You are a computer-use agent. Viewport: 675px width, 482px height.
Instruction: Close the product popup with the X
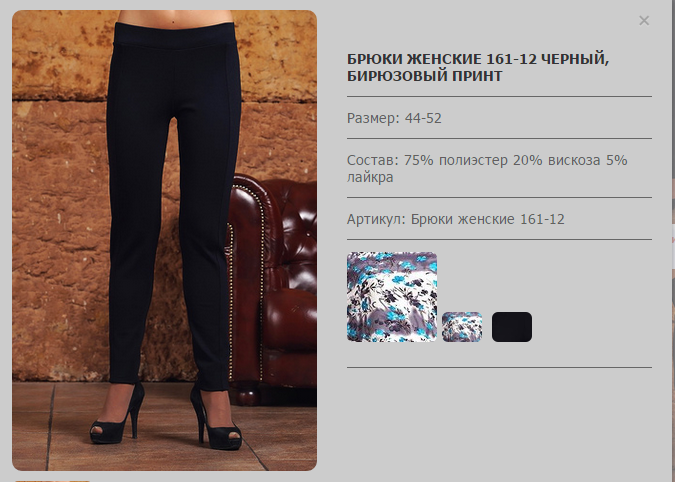pyautogui.click(x=644, y=20)
